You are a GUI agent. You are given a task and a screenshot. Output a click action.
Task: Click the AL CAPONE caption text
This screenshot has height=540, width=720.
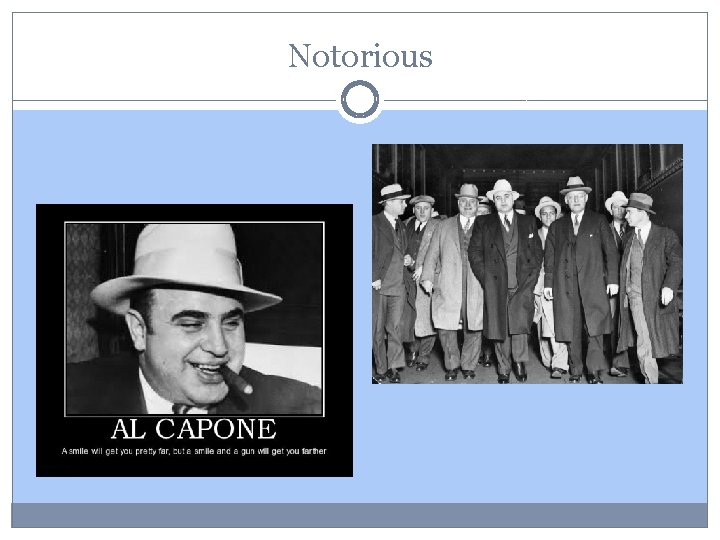(x=194, y=429)
